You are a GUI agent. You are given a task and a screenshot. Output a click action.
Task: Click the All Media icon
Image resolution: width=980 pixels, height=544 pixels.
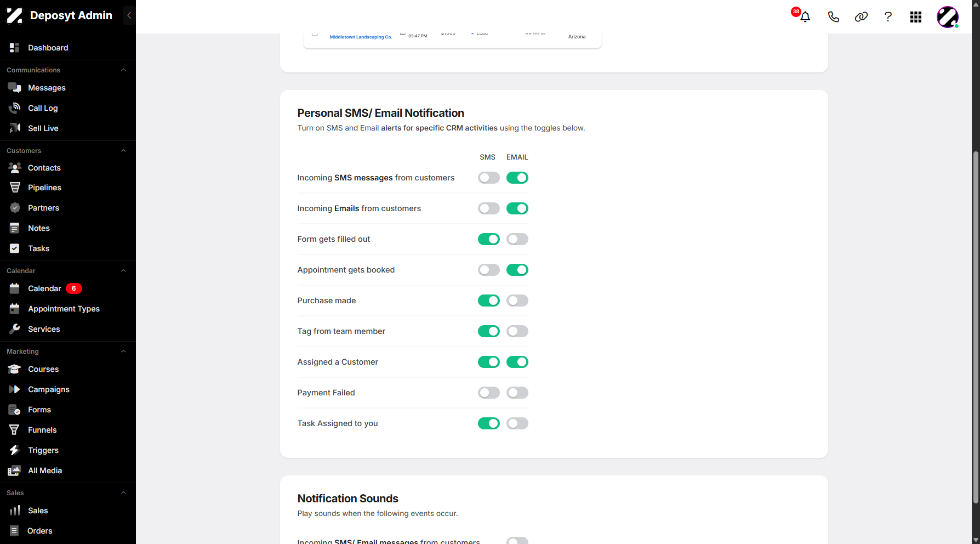15,471
